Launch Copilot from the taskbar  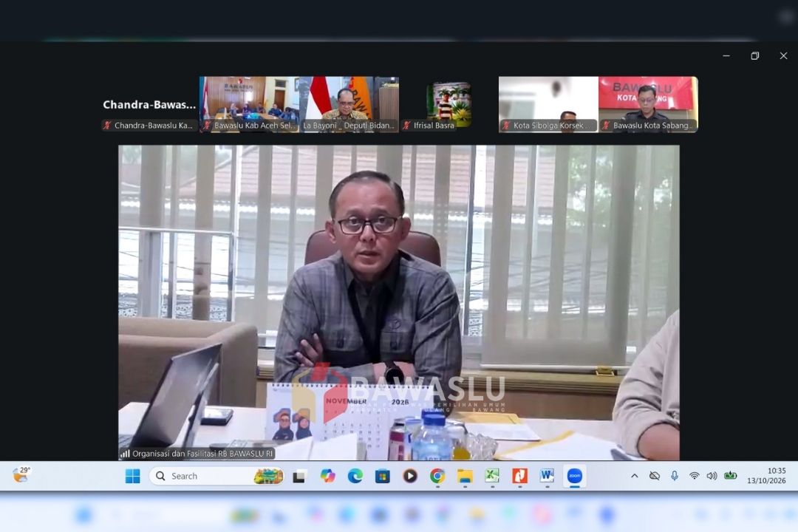point(327,476)
